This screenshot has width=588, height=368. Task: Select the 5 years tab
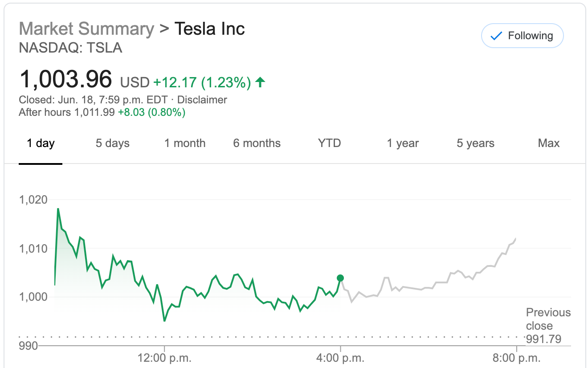coord(475,143)
